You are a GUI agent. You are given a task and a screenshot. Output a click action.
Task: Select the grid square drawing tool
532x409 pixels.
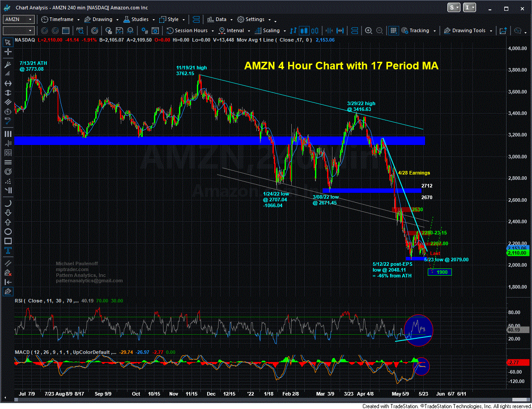(8, 153)
